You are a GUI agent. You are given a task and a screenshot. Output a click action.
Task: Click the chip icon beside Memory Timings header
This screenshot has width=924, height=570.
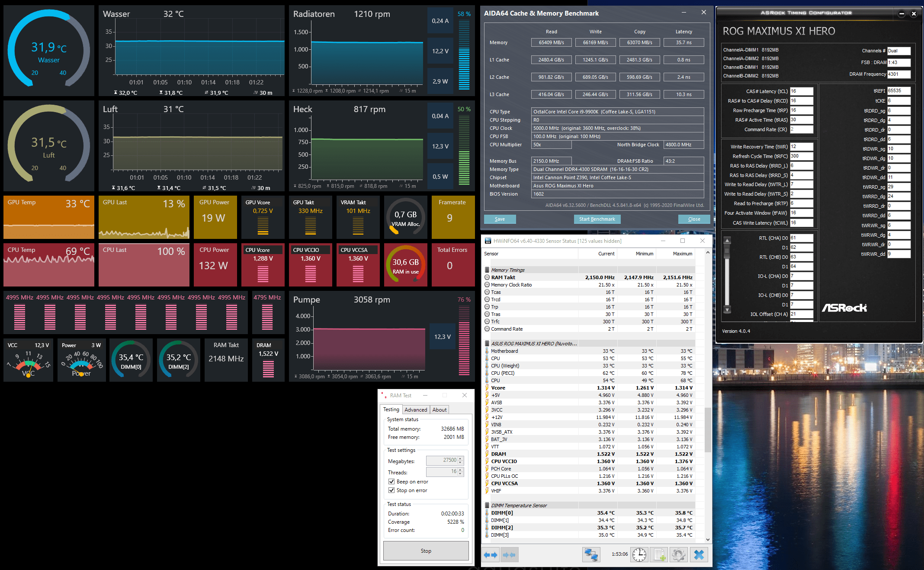(x=487, y=270)
